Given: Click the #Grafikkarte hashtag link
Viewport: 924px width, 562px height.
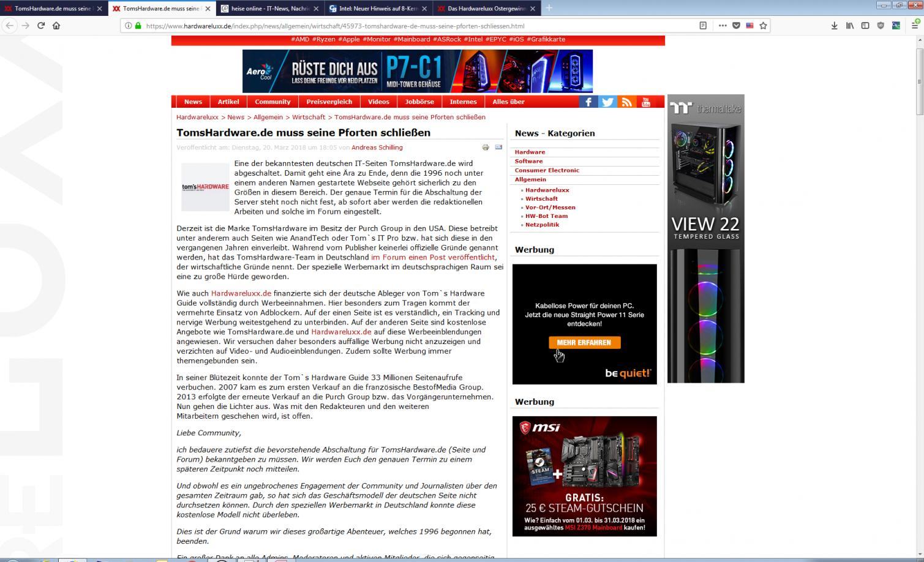Looking at the screenshot, I should pyautogui.click(x=546, y=39).
